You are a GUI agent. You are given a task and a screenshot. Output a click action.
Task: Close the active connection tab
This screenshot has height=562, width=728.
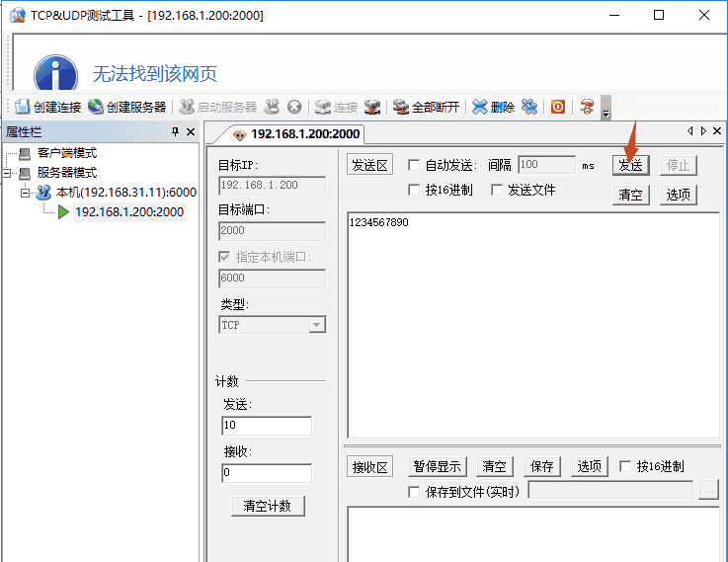click(x=717, y=131)
